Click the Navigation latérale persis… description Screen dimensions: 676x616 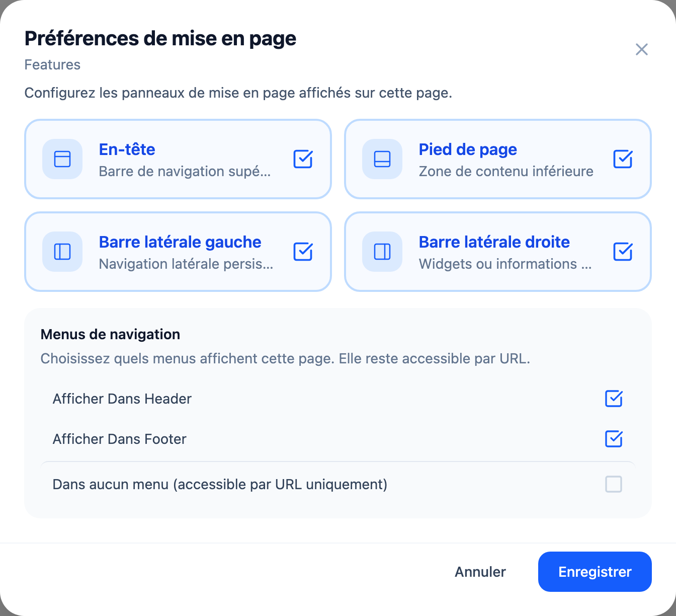(x=186, y=264)
